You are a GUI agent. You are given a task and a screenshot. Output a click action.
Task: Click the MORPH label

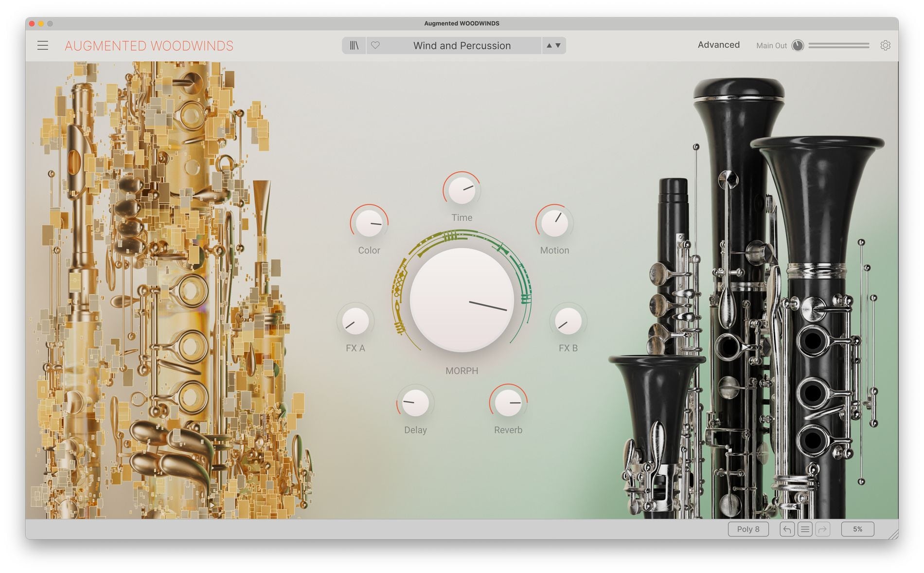click(x=462, y=371)
